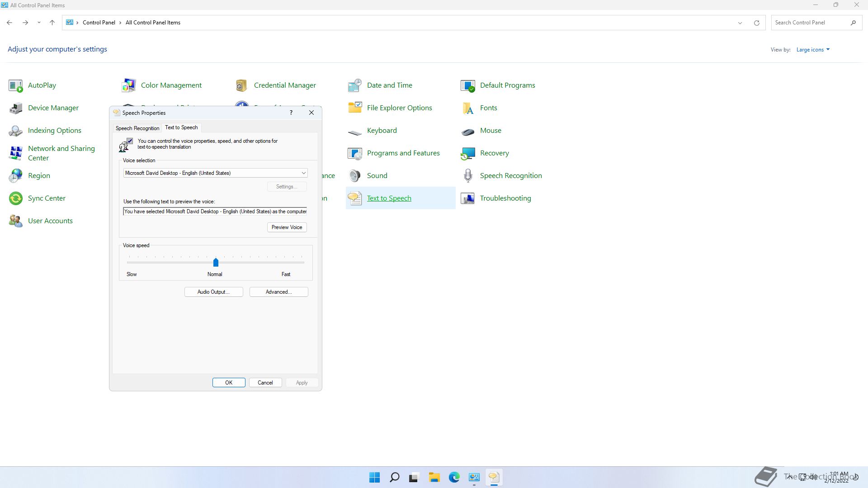Click the search magnifier in Control Panel

(853, 23)
